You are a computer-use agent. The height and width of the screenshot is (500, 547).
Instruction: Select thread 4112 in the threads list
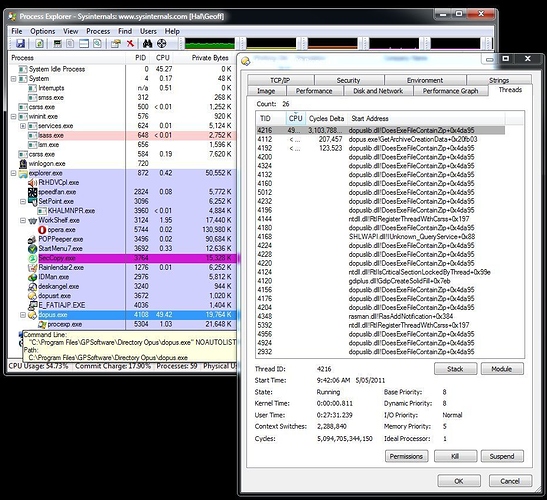380,139
